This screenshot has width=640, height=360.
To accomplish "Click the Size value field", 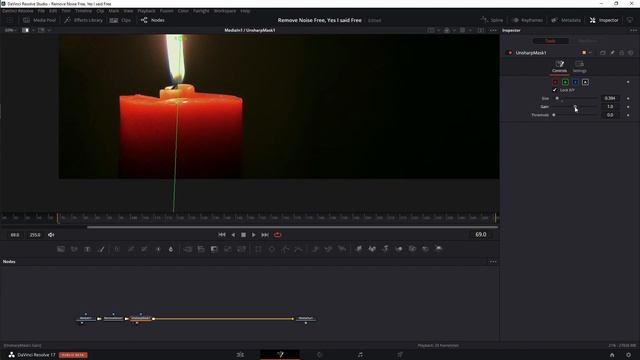I will pos(610,98).
